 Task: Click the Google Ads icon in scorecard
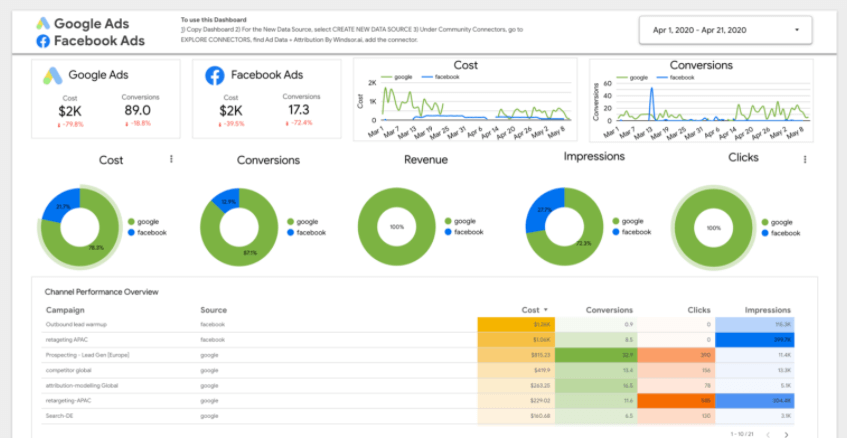(x=52, y=76)
